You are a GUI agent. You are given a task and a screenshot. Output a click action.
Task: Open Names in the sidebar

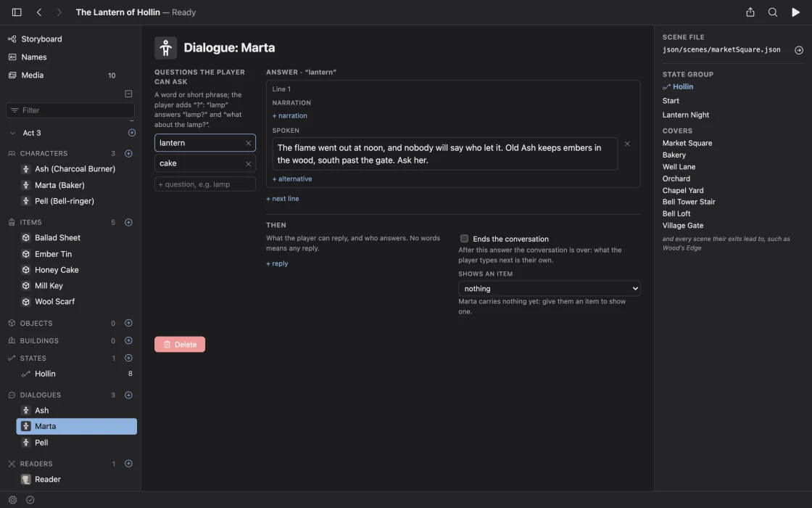click(33, 57)
